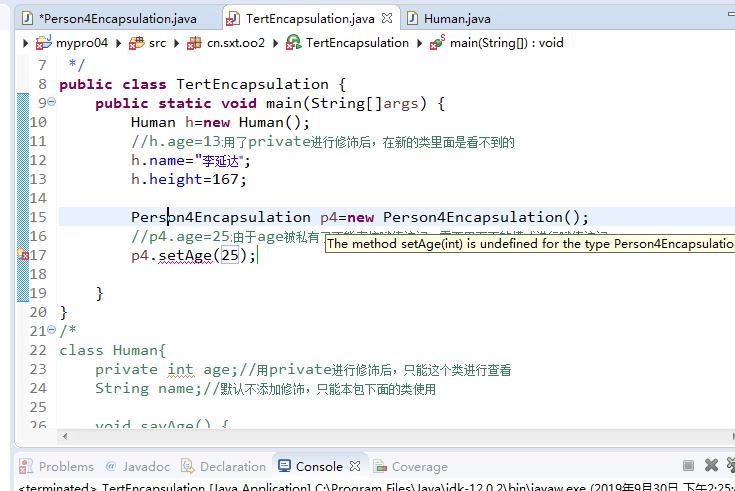Expand the arrow before src breadcrumb
The image size is (735, 491).
pyautogui.click(x=119, y=44)
